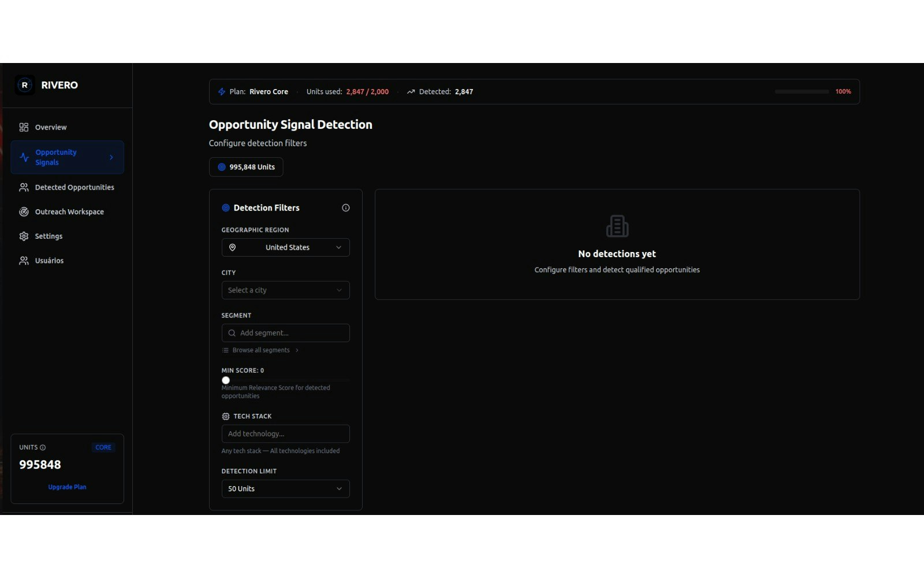Click the segment search magnifier icon
The image size is (924, 578).
(x=232, y=333)
